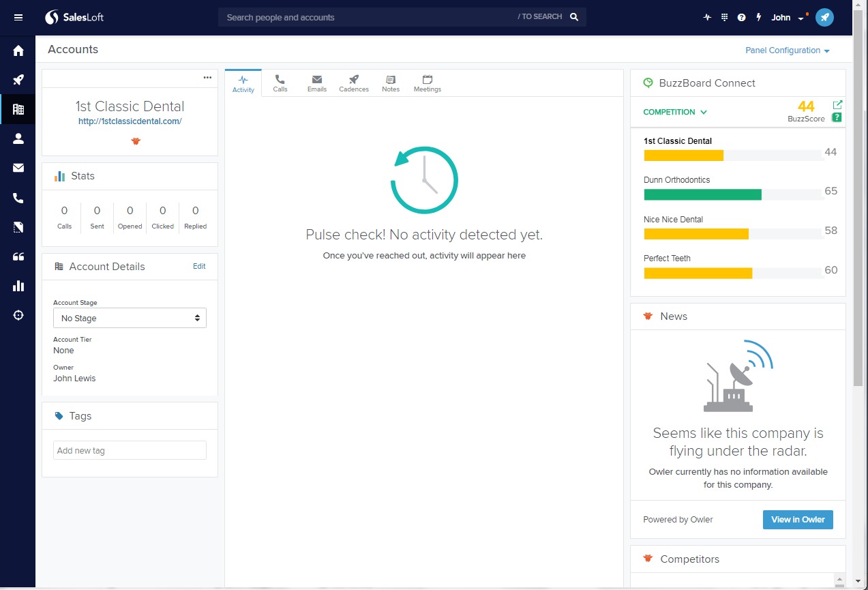868x590 pixels.
Task: Expand the COMPETITION dropdown
Action: pos(675,112)
